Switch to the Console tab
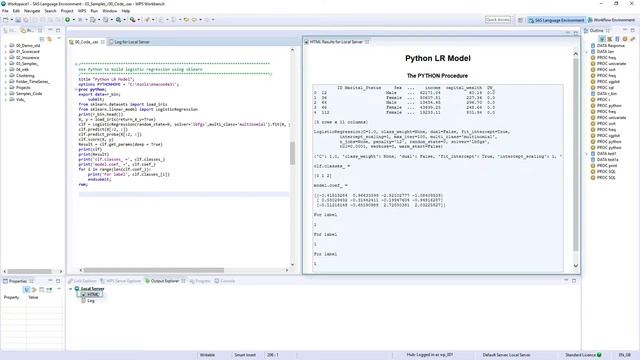The width and height of the screenshot is (640, 360). click(x=225, y=281)
